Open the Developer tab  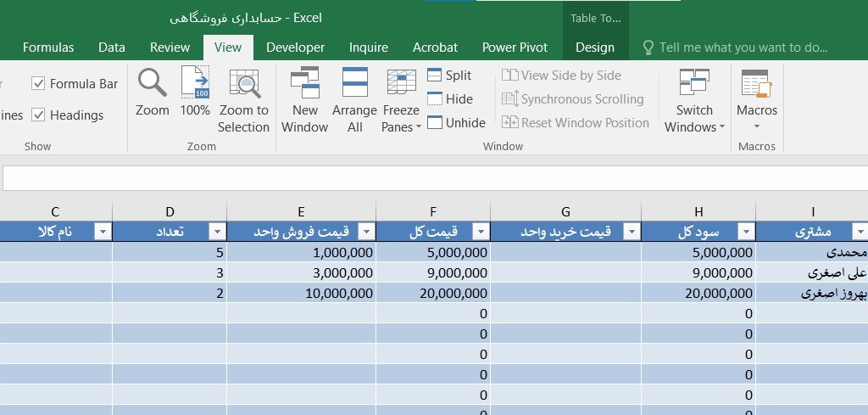click(296, 48)
